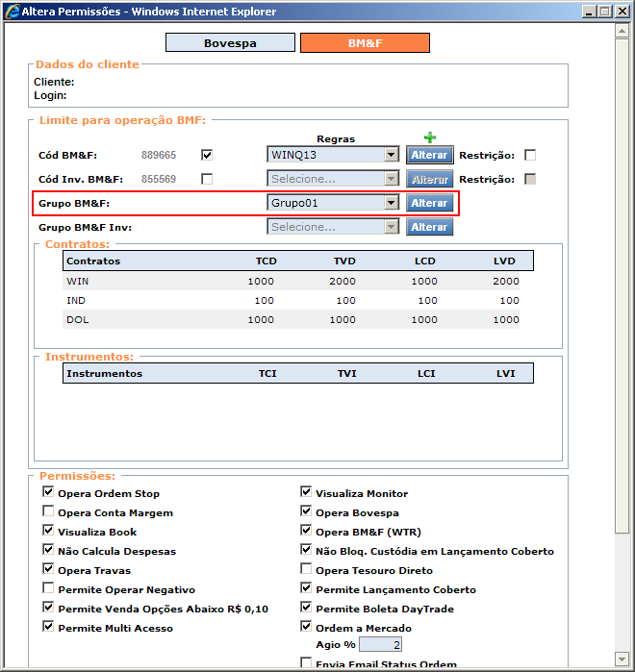Enable Opera Tesouro Direto
Viewport: 635px width, 672px height.
pyautogui.click(x=306, y=568)
